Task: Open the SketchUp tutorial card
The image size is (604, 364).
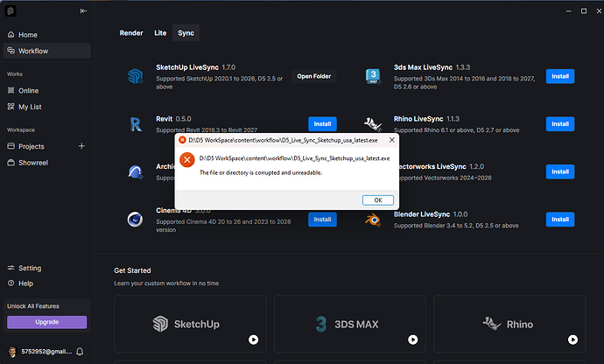Action: coord(190,324)
